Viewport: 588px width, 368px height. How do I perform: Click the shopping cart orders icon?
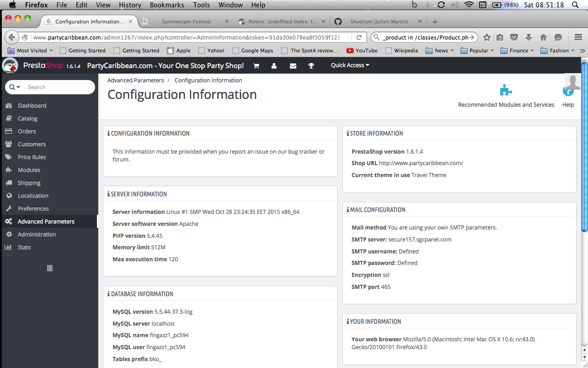tap(256, 66)
